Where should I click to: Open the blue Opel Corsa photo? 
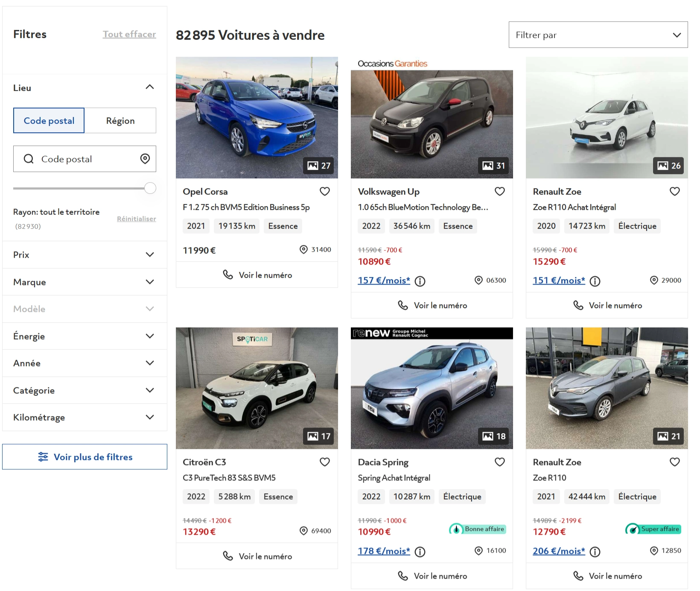coord(257,117)
